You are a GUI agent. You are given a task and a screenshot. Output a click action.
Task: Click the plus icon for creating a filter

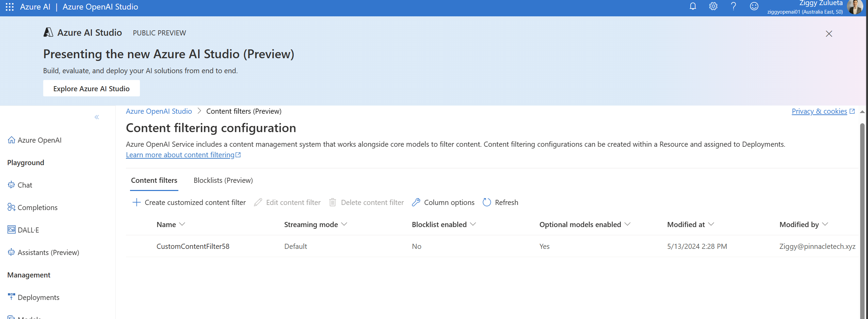[136, 203]
